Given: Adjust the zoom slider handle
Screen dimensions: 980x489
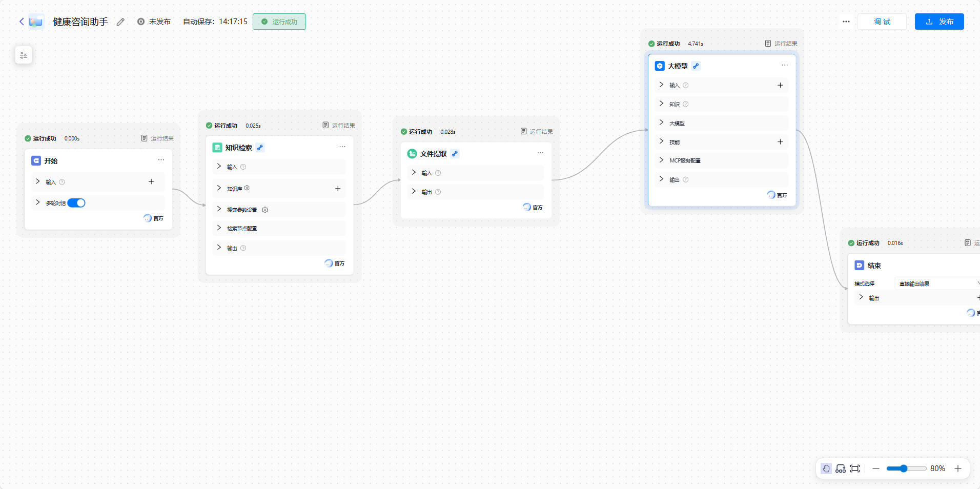Looking at the screenshot, I should click(904, 468).
